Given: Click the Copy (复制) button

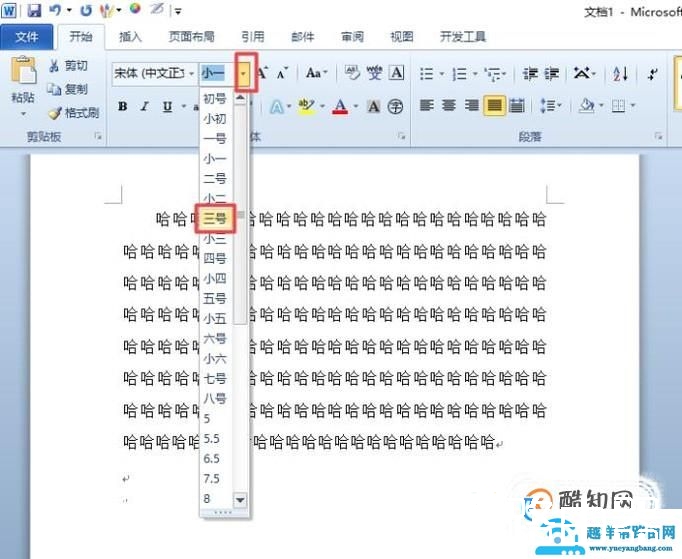Looking at the screenshot, I should coord(67,90).
